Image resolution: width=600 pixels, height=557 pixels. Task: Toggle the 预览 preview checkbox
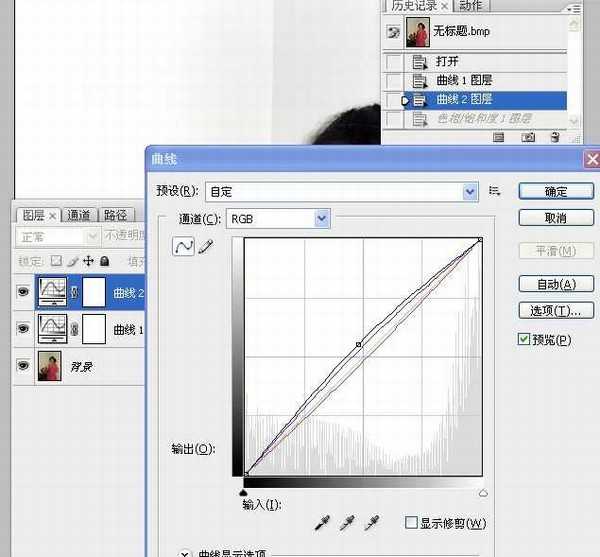click(x=524, y=340)
